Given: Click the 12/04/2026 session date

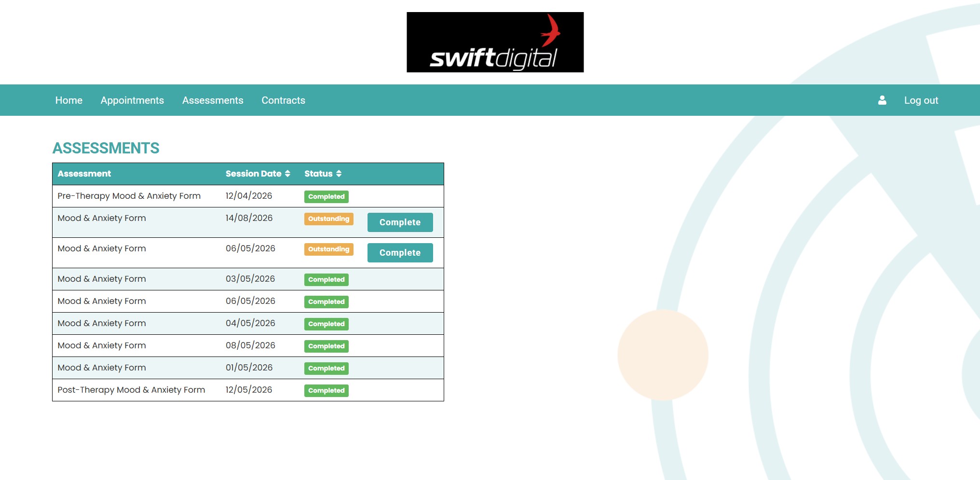Looking at the screenshot, I should (x=249, y=196).
